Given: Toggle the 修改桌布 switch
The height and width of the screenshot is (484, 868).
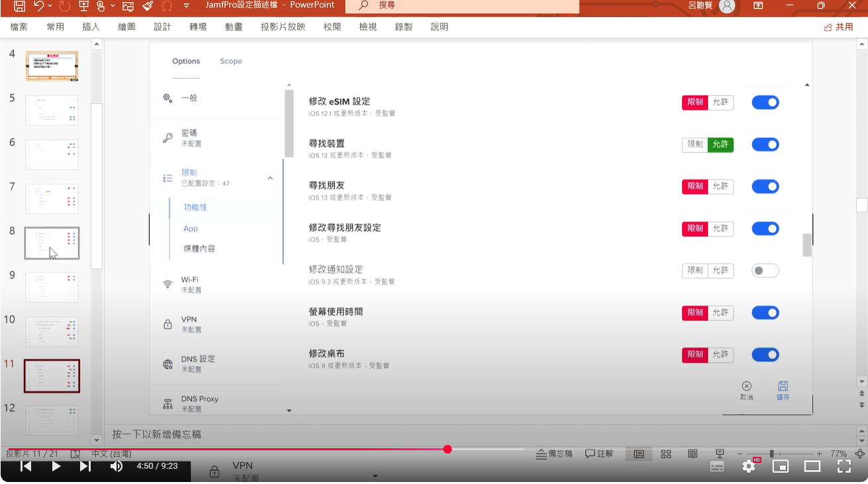Looking at the screenshot, I should [765, 355].
